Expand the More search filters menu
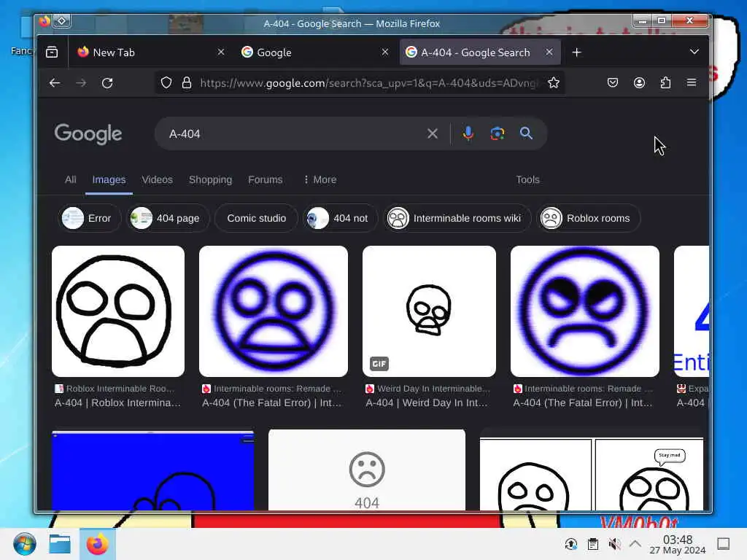Image resolution: width=747 pixels, height=560 pixels. coord(320,179)
